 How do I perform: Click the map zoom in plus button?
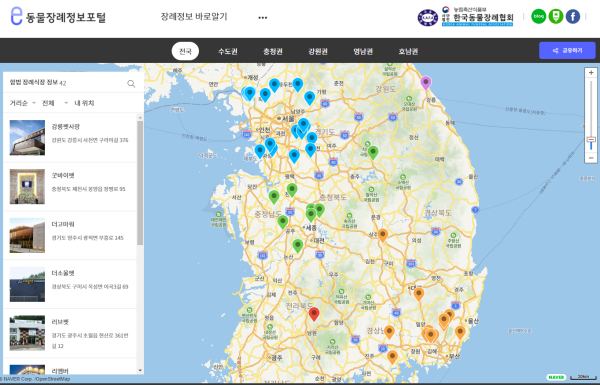pos(591,73)
